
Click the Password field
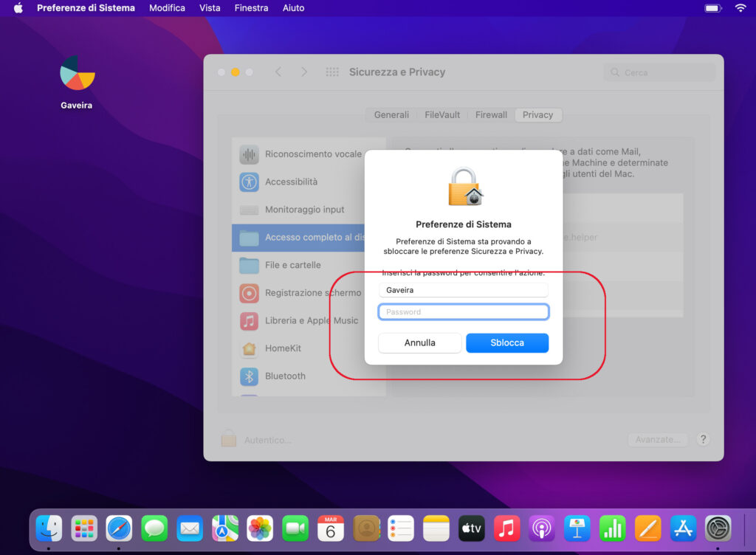click(x=464, y=311)
